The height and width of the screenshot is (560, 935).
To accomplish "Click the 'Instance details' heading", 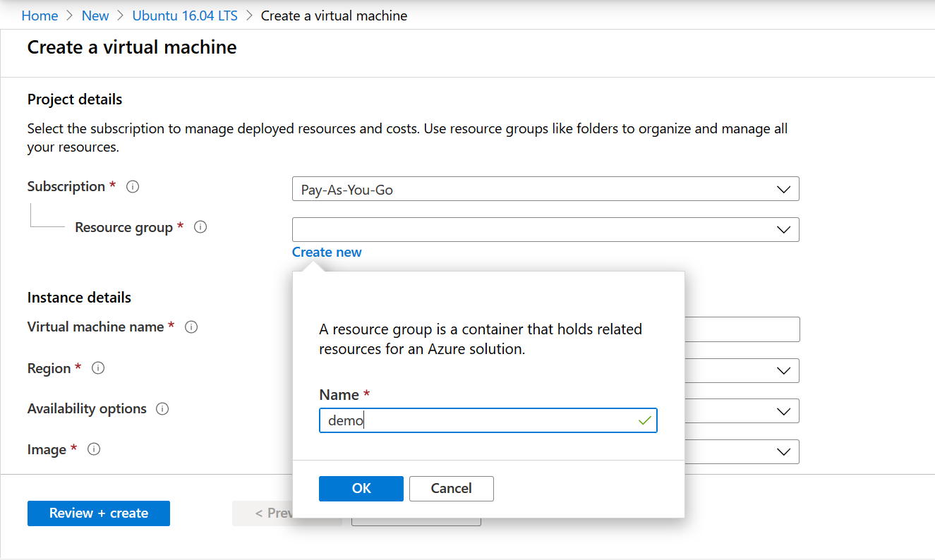I will tap(79, 298).
